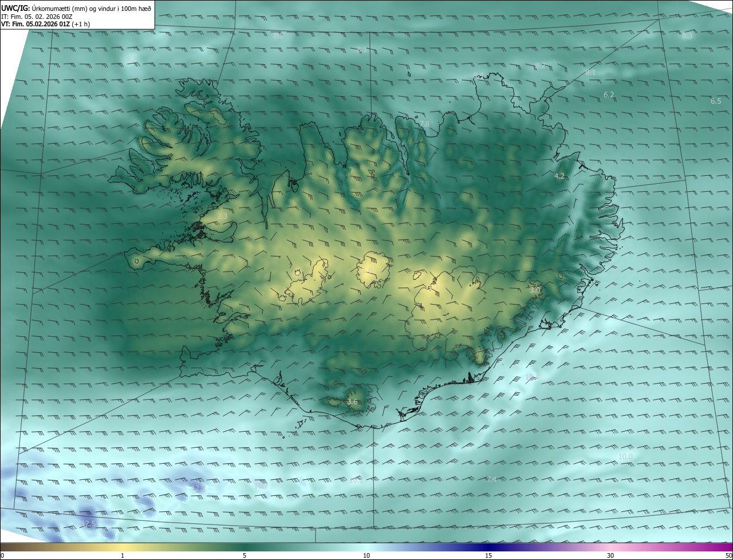
Task: Click the 3.0 value on the map
Action: pos(535,290)
